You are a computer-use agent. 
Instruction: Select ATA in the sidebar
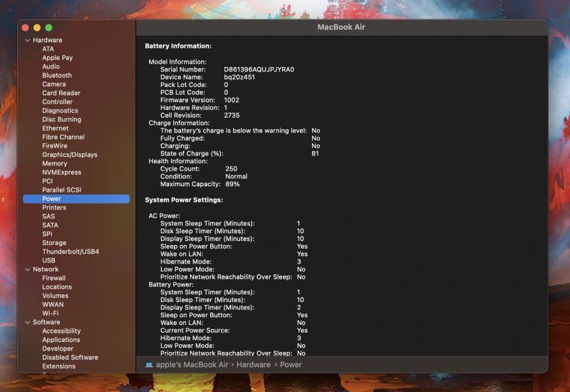coord(48,49)
